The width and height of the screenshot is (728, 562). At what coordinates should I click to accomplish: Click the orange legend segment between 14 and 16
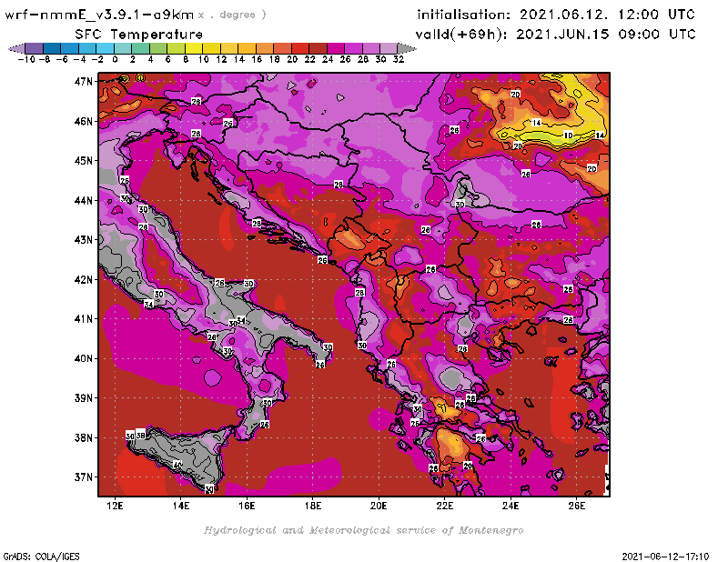coord(247,48)
